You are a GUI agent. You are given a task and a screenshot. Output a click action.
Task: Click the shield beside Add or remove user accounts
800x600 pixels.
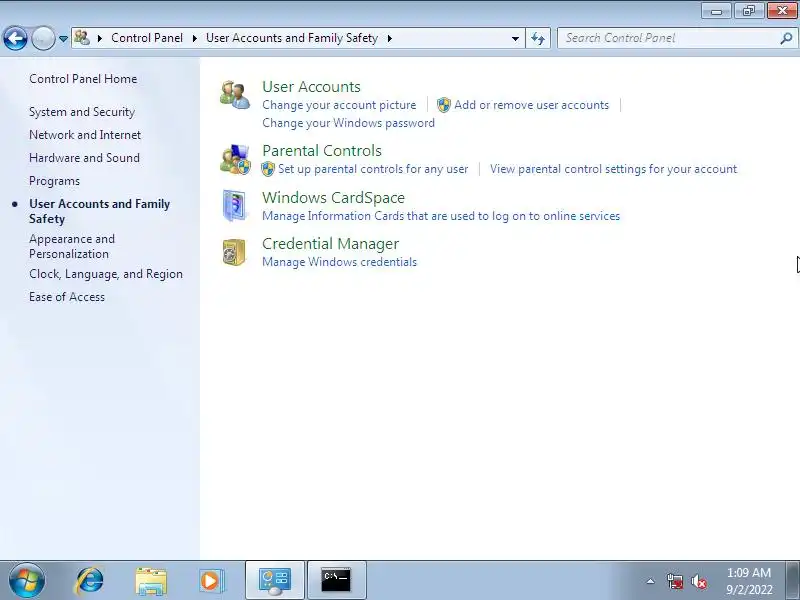[444, 105]
